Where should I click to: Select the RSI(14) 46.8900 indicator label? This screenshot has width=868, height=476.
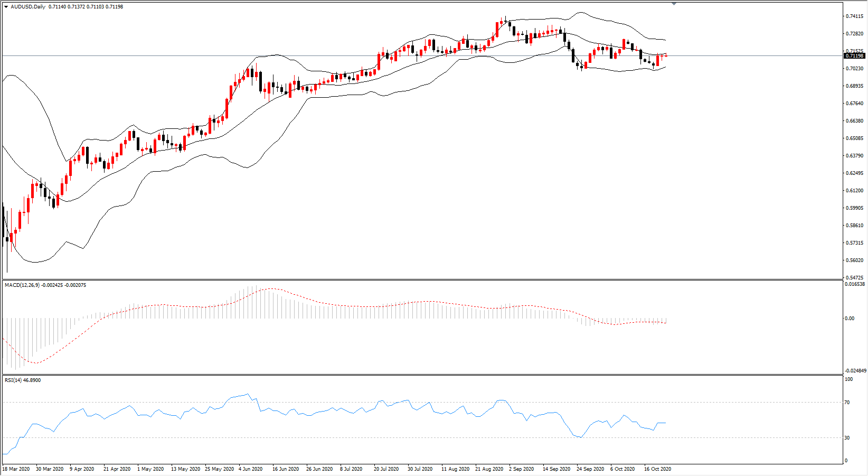[x=23, y=380]
